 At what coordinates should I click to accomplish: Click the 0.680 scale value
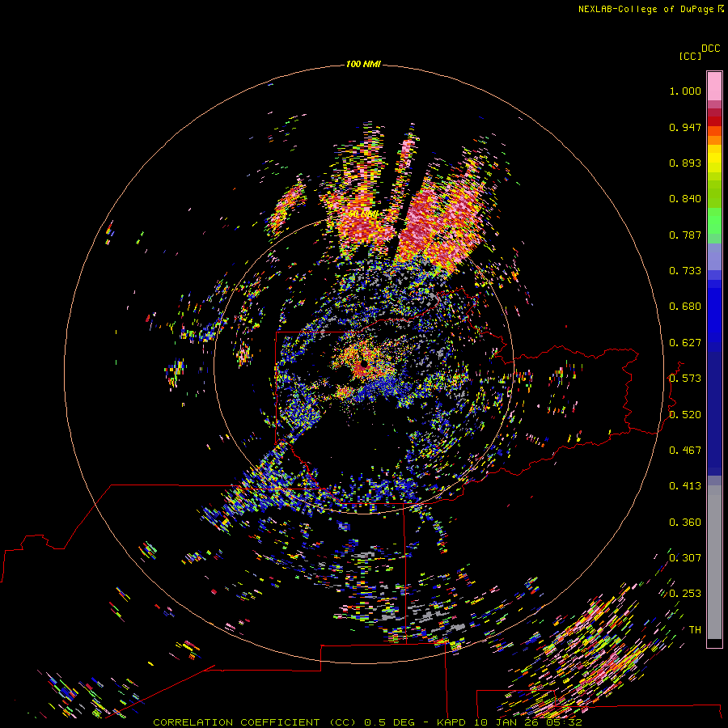coord(685,307)
